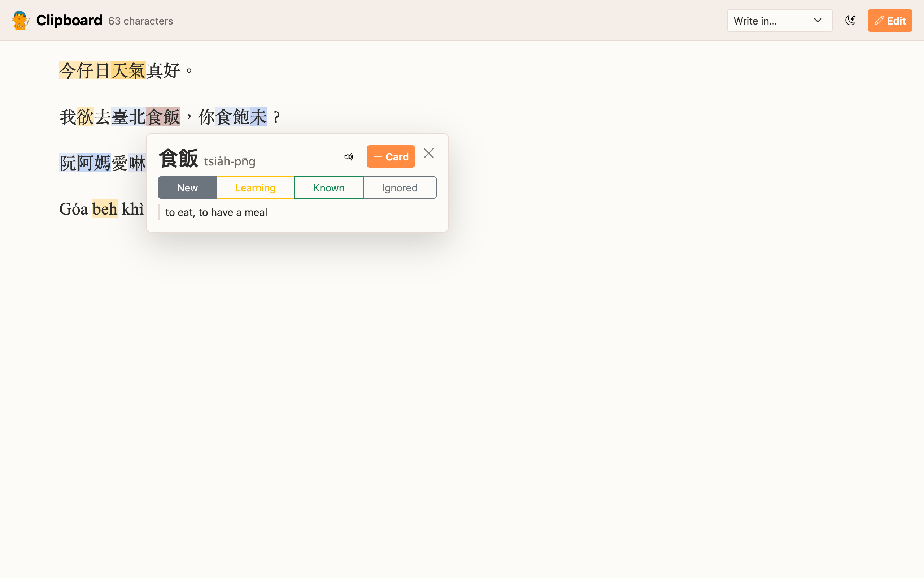The width and height of the screenshot is (924, 578).
Task: Set word status to Ignored
Action: [400, 188]
